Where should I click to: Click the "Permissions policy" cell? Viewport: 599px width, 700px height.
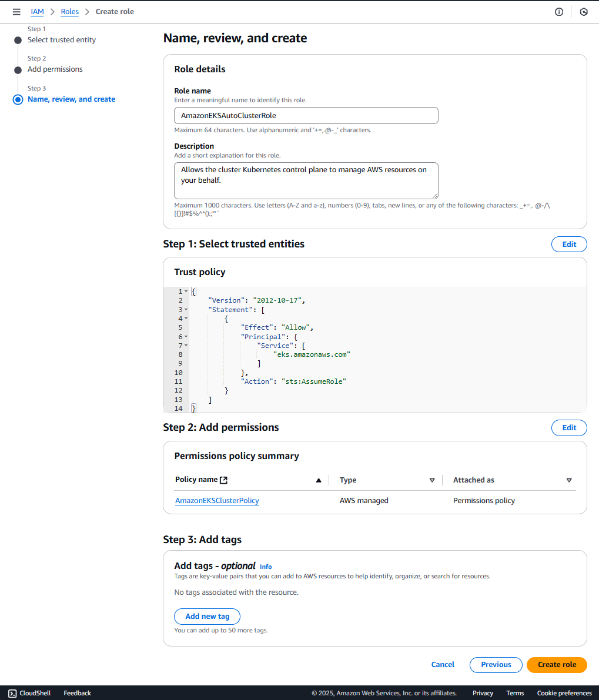click(x=484, y=501)
